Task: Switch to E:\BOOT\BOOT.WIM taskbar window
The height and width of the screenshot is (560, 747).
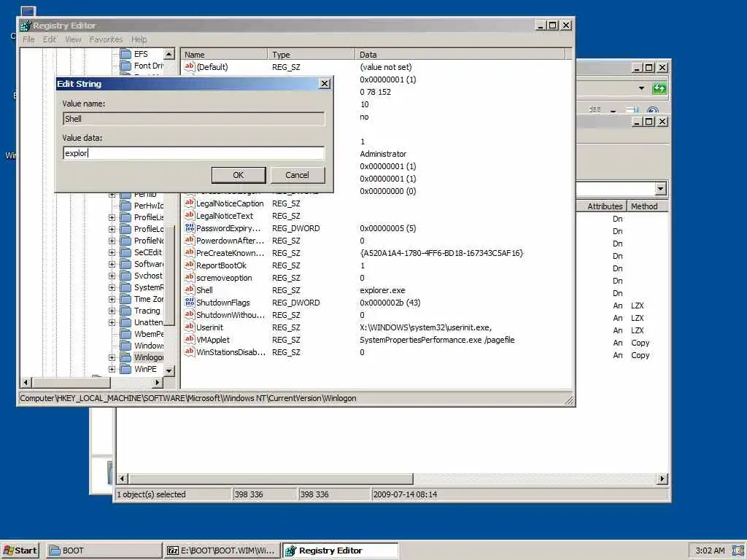Action: pyautogui.click(x=222, y=551)
